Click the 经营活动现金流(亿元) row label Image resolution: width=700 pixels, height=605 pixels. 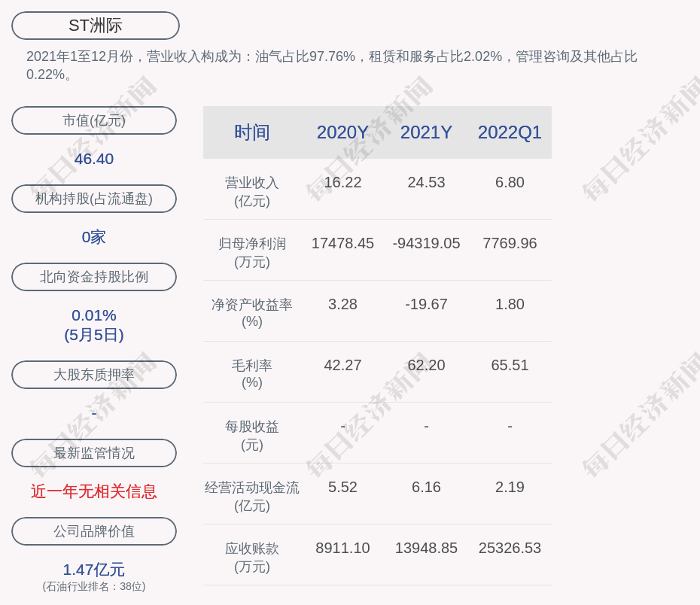click(x=252, y=496)
